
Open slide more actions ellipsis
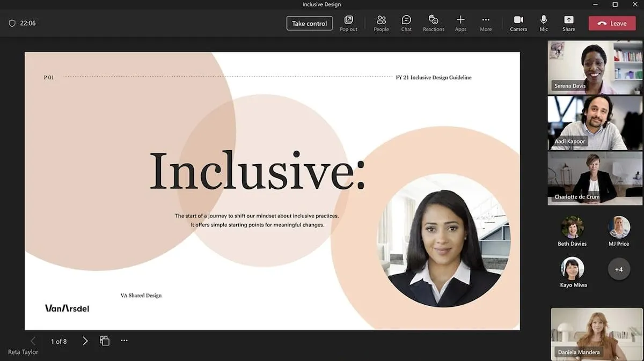click(x=124, y=340)
